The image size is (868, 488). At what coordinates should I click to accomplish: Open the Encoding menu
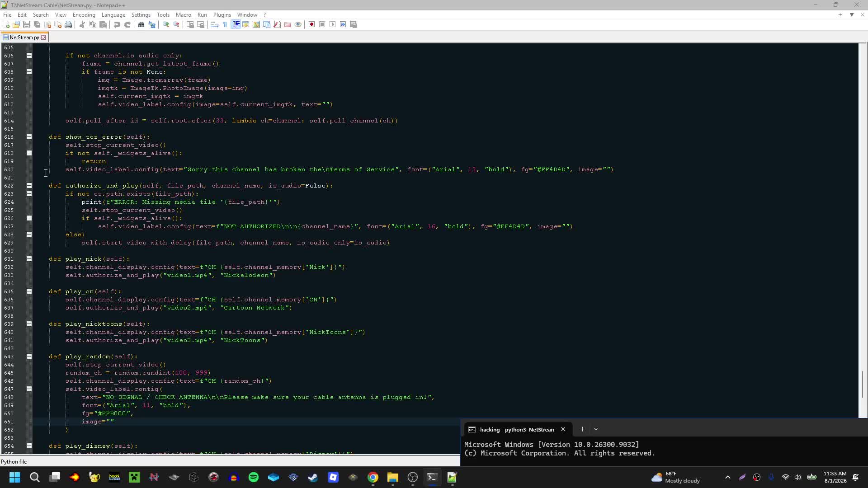84,14
